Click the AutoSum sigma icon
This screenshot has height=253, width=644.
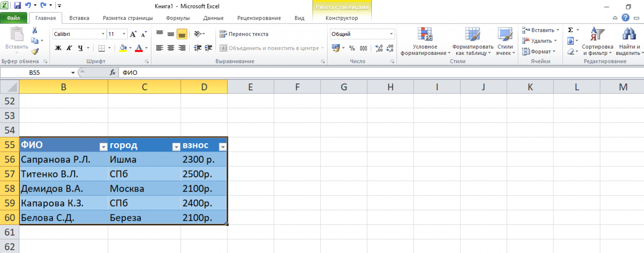click(x=570, y=30)
